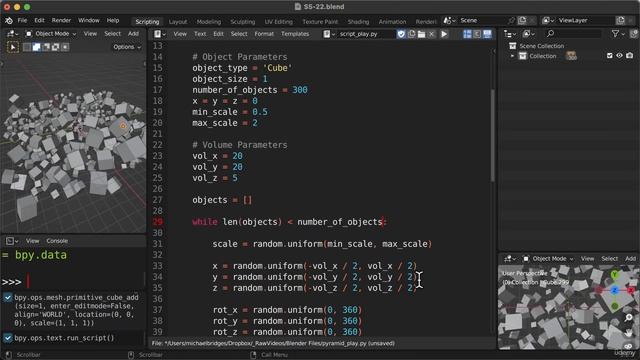
Task: Open Options dropdown in 3D viewport
Action: (127, 47)
